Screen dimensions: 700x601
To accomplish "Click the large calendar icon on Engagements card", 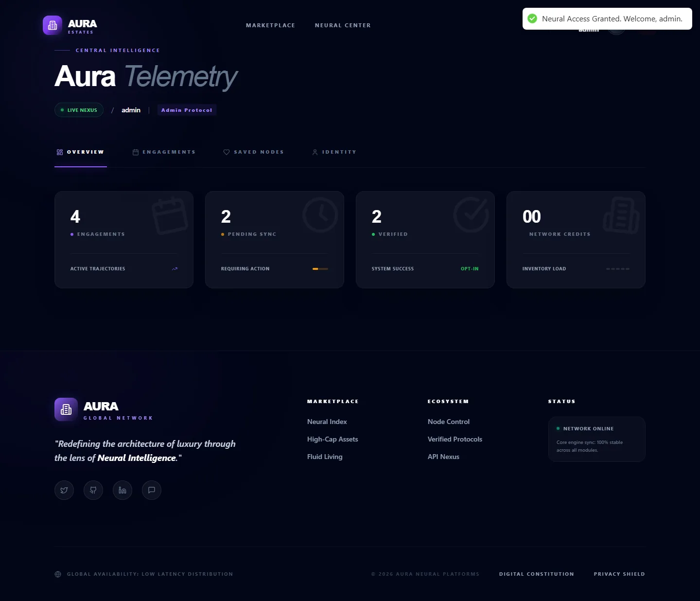I will tap(170, 215).
